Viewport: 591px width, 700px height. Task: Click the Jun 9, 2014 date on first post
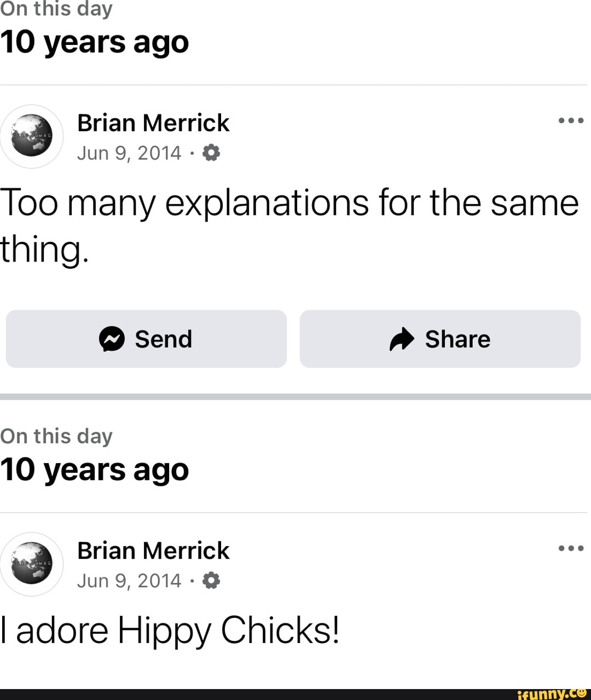(x=129, y=153)
